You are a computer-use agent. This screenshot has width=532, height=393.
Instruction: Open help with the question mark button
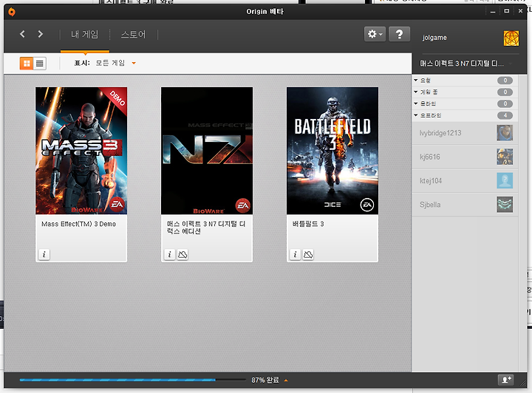click(x=399, y=34)
